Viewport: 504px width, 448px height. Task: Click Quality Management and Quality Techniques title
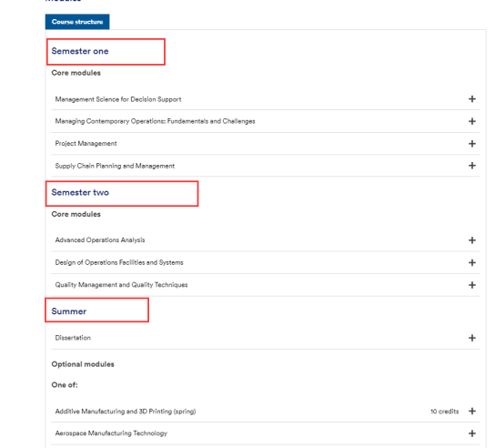[121, 285]
